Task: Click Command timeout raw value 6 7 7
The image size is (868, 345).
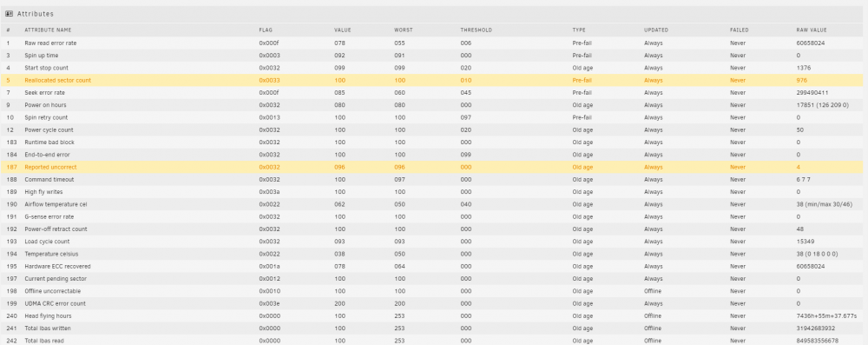Action: 802,180
